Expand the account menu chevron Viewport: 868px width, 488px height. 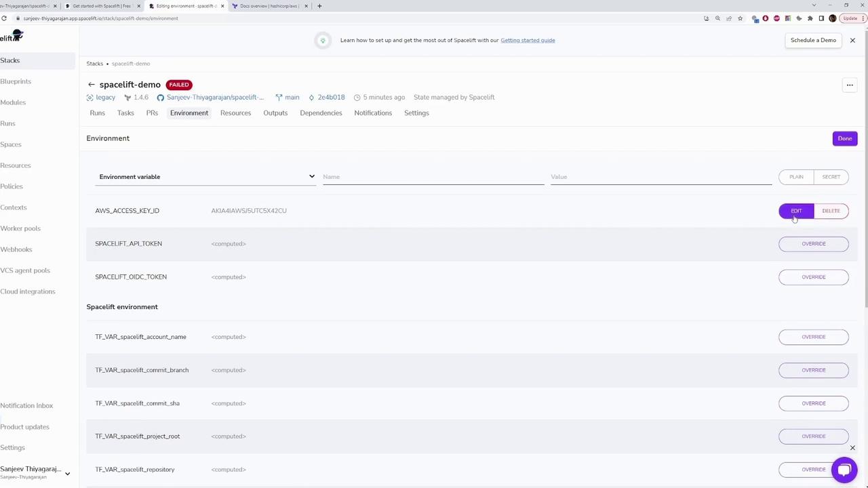click(67, 474)
